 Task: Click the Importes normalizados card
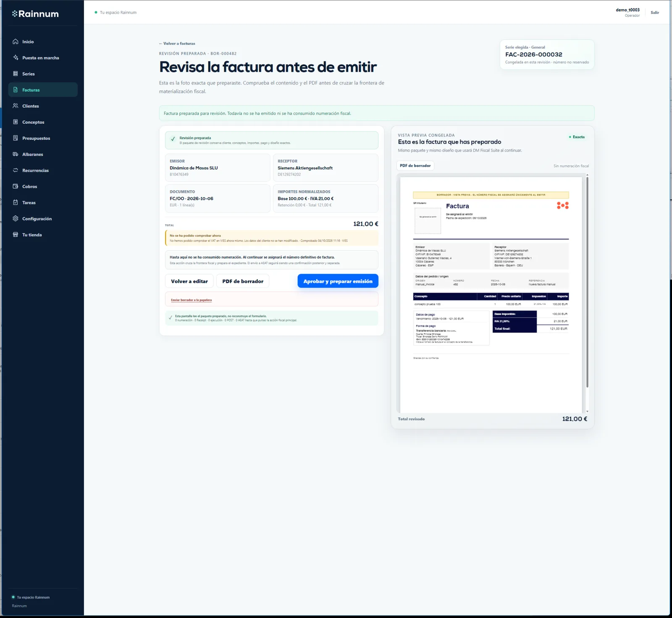click(x=325, y=198)
